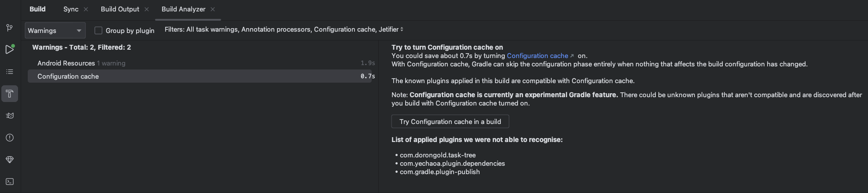Close the Build Analyzer tab
The width and height of the screenshot is (868, 193).
coord(213,9)
